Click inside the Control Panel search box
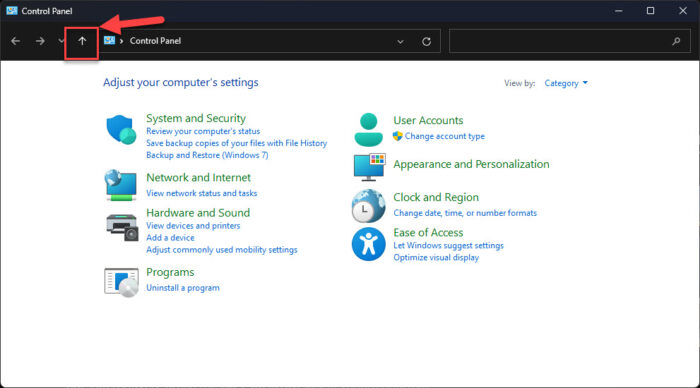The height and width of the screenshot is (388, 700). (x=570, y=41)
